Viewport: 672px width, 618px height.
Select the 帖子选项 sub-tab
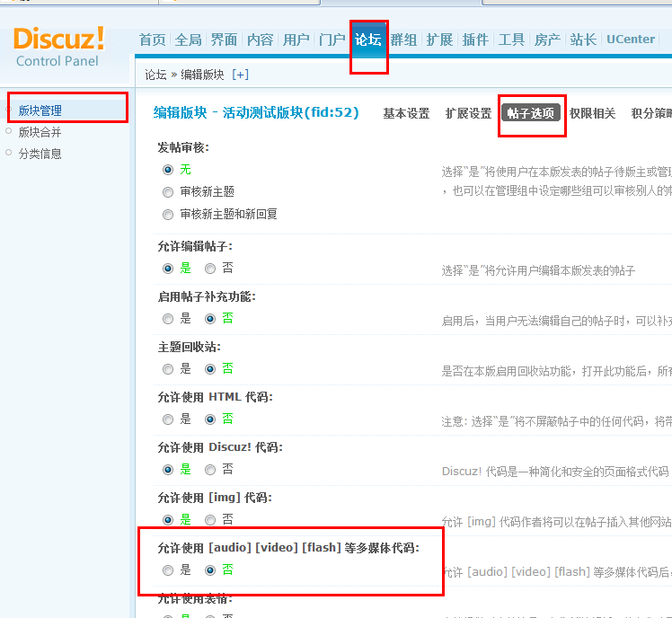point(531,112)
